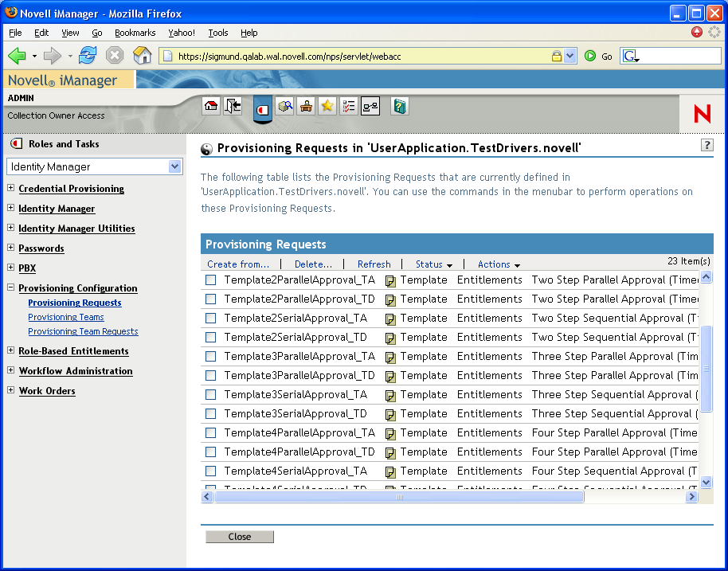Click template icon in Template2ParallelApproval_TA row
The image size is (728, 571).
[390, 280]
